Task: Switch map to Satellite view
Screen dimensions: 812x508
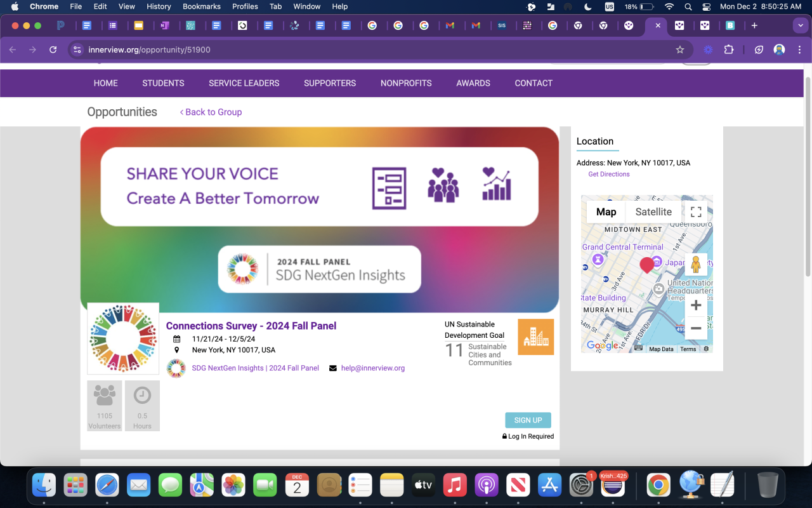Action: [653, 212]
